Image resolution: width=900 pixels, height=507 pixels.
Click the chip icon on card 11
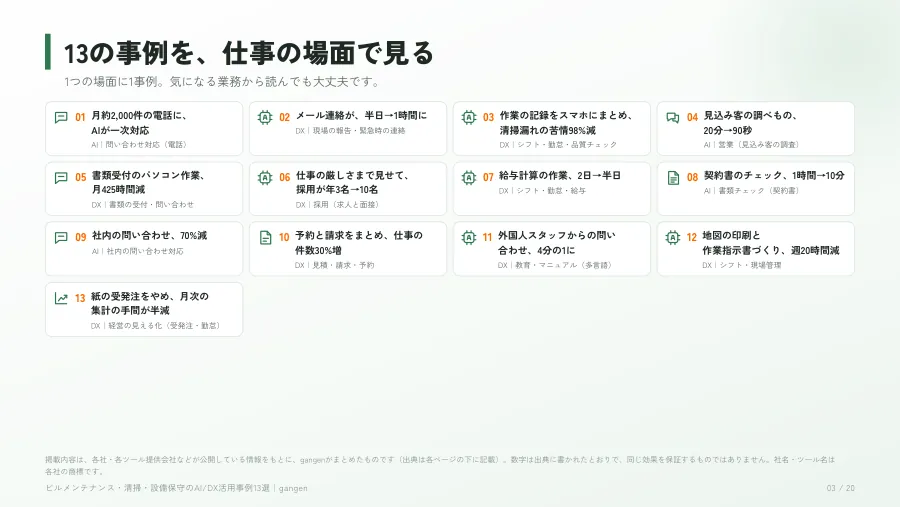tap(469, 237)
